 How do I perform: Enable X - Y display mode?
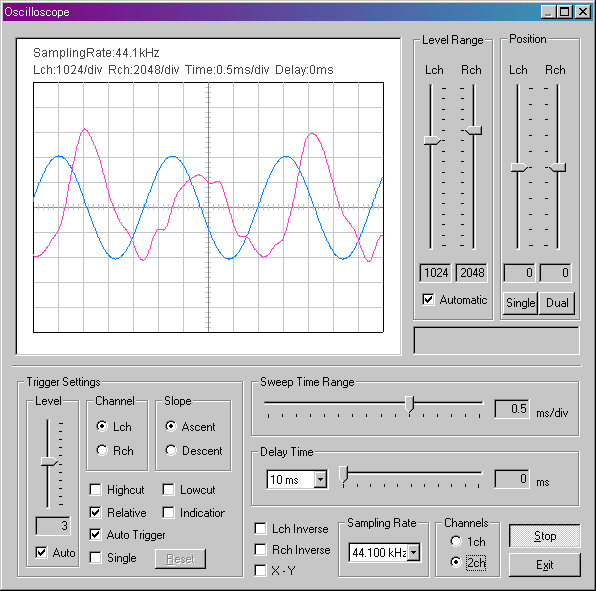click(260, 570)
